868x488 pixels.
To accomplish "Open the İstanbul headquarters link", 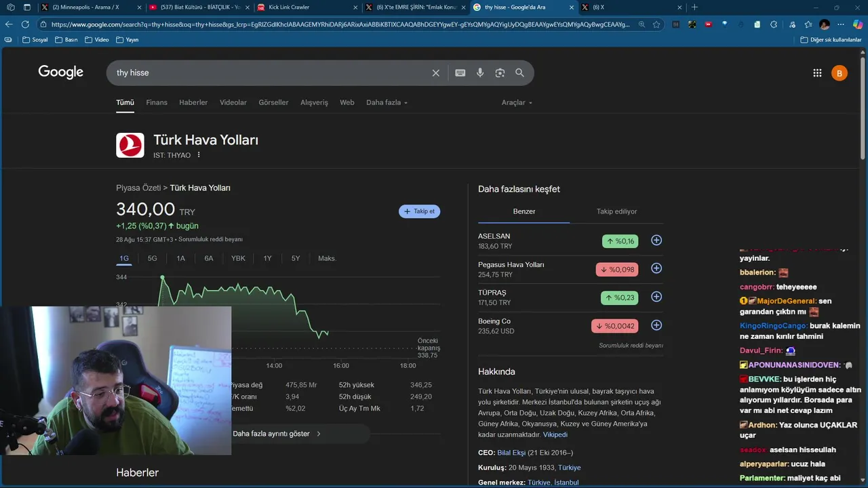I will pyautogui.click(x=566, y=483).
